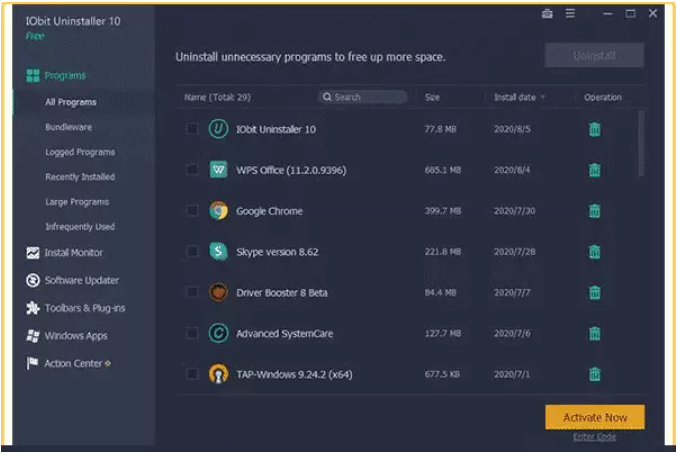Click trash icon for IObit Uninstaller 10

coord(595,129)
